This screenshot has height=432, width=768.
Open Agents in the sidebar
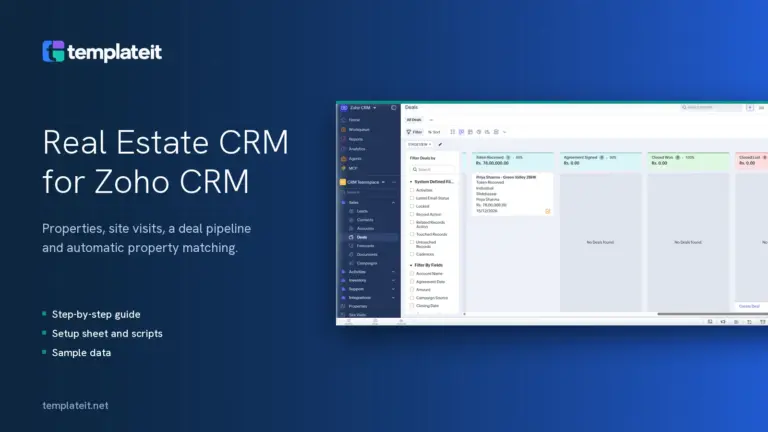tap(355, 159)
